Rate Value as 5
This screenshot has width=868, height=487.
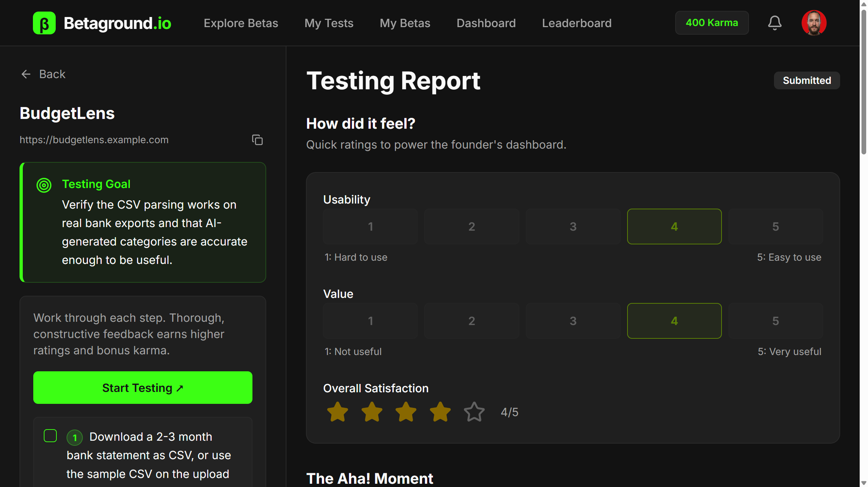pyautogui.click(x=775, y=321)
